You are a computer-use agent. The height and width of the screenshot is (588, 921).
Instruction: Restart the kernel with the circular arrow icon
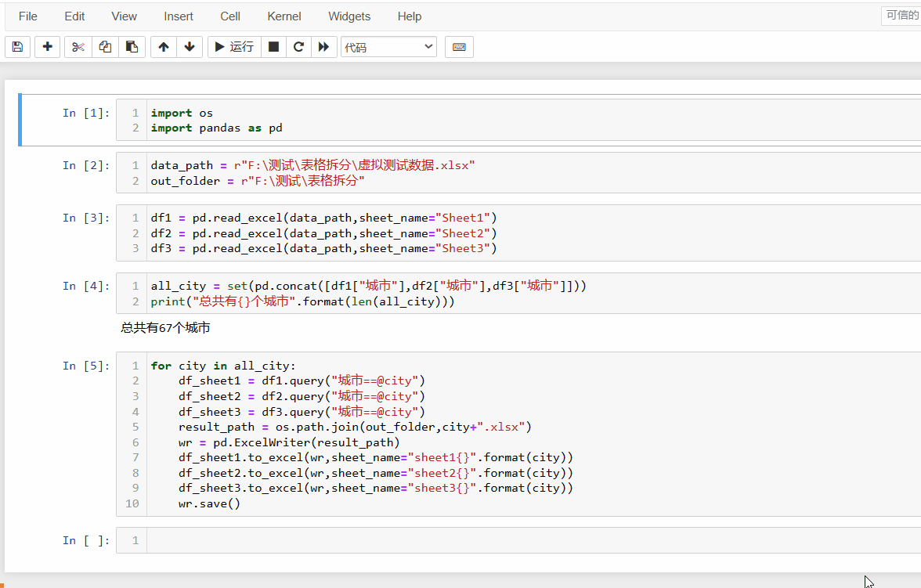(x=298, y=47)
